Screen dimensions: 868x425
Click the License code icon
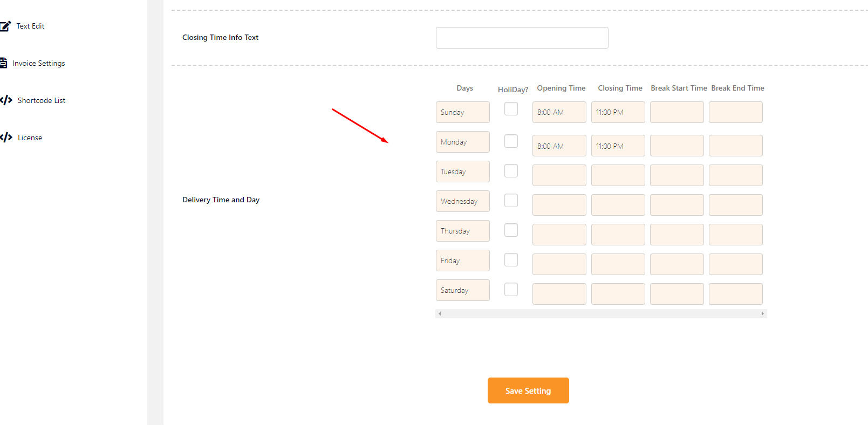click(6, 138)
